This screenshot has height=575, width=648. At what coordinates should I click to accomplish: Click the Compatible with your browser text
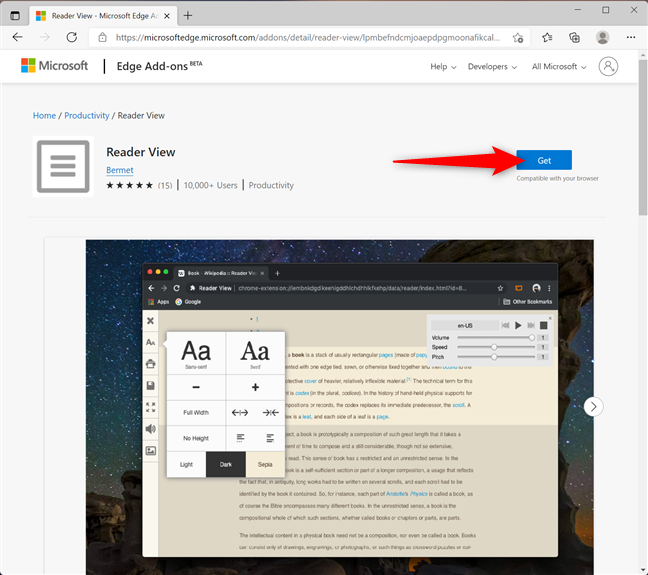tap(557, 179)
